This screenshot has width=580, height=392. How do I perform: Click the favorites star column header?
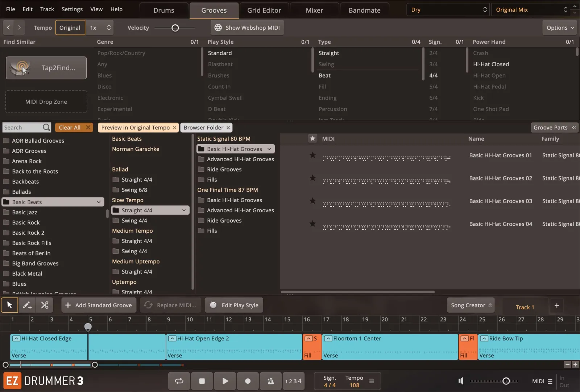(x=312, y=138)
